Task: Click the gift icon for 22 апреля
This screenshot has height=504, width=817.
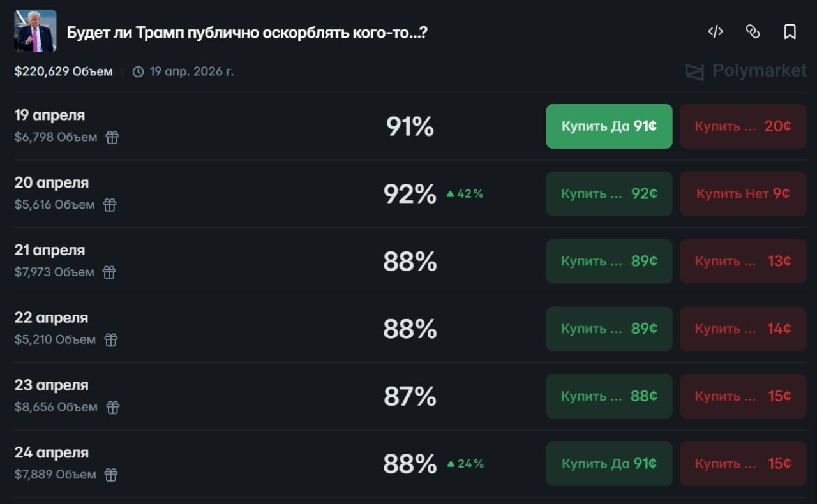Action: click(x=111, y=340)
